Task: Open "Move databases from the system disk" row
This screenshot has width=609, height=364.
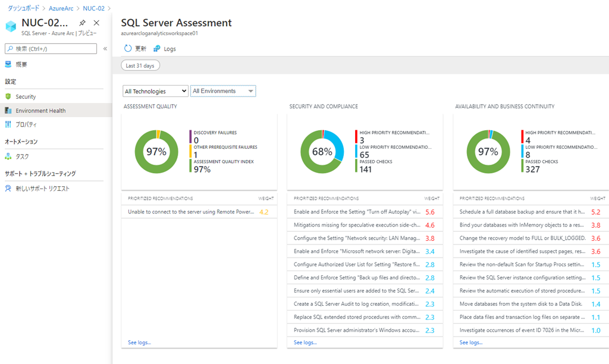Action: coord(531,304)
